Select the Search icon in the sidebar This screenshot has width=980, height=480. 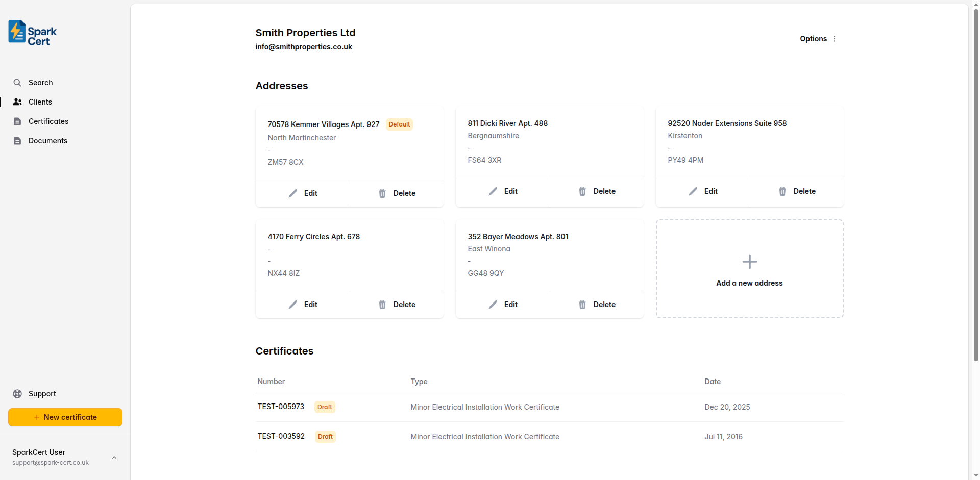(17, 82)
